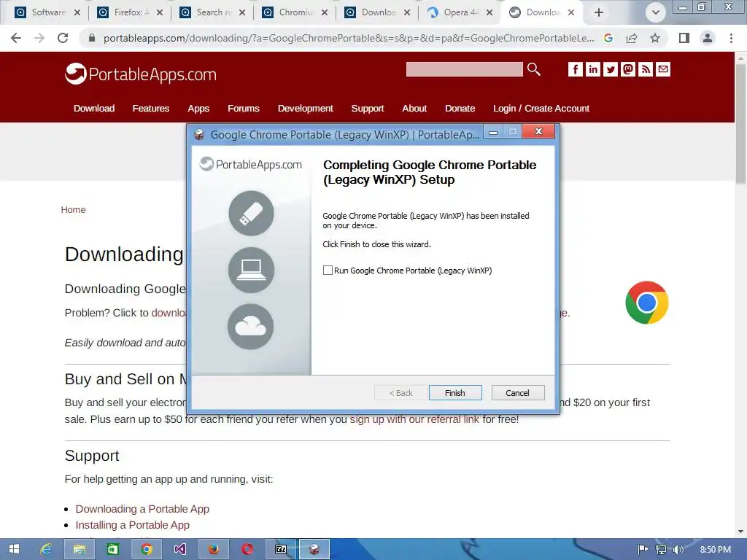Click Finish in the setup wizard
The image size is (747, 560).
click(x=455, y=393)
